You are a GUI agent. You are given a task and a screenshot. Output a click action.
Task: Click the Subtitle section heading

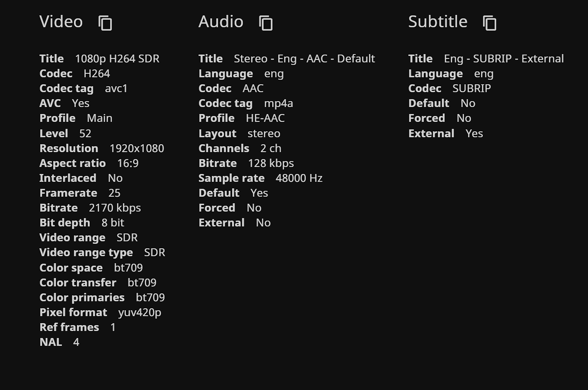pos(437,22)
